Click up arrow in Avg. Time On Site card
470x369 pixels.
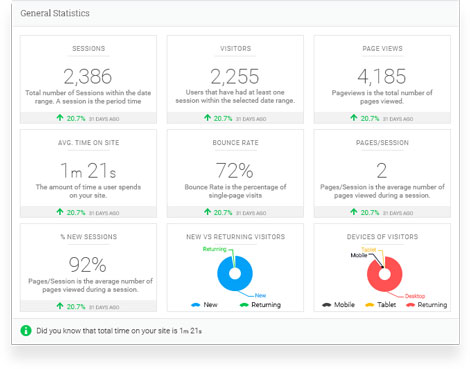60,212
